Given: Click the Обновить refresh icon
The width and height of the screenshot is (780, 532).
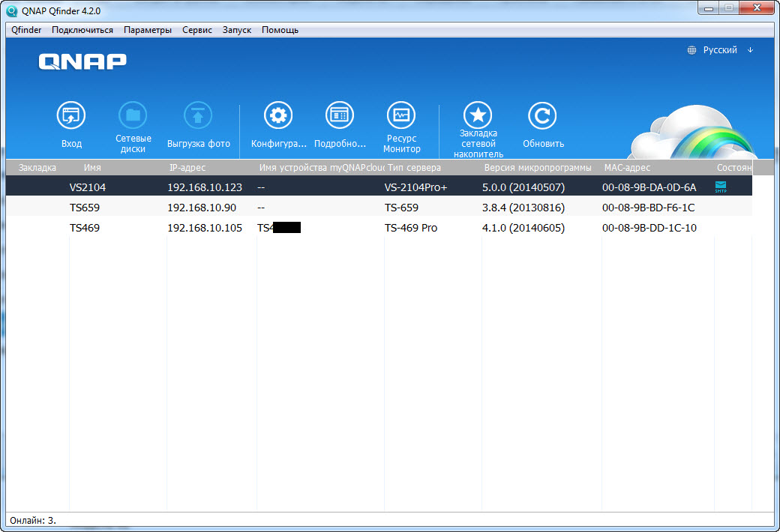Looking at the screenshot, I should pos(543,115).
